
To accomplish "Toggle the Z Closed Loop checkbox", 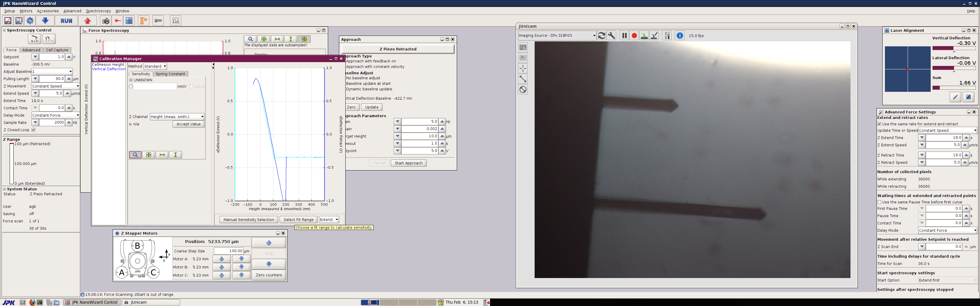I will pos(34,130).
